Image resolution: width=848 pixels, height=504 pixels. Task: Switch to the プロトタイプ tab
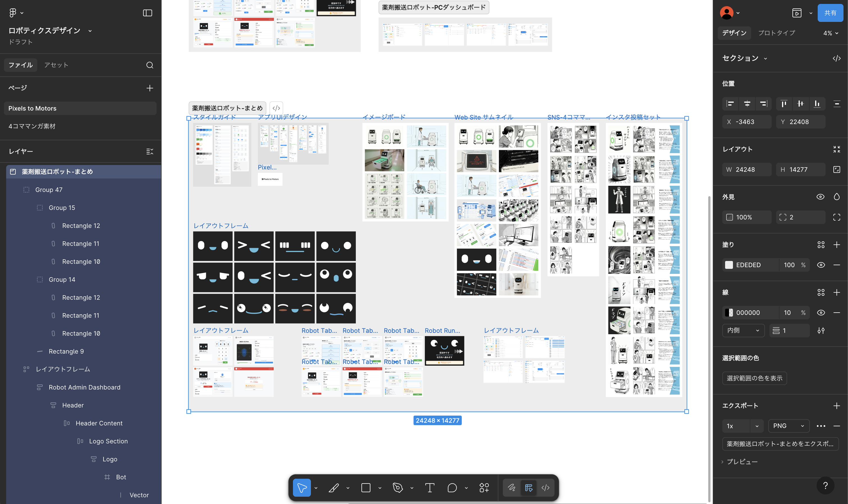(x=777, y=33)
